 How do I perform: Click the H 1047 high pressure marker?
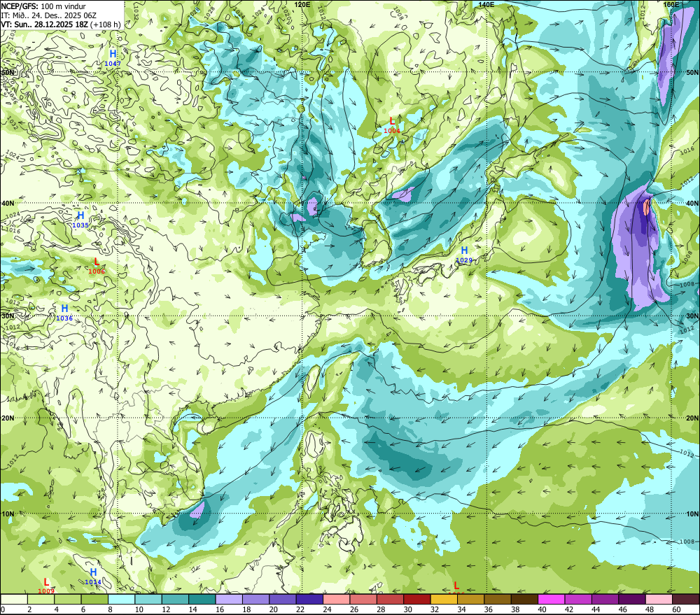tap(113, 59)
